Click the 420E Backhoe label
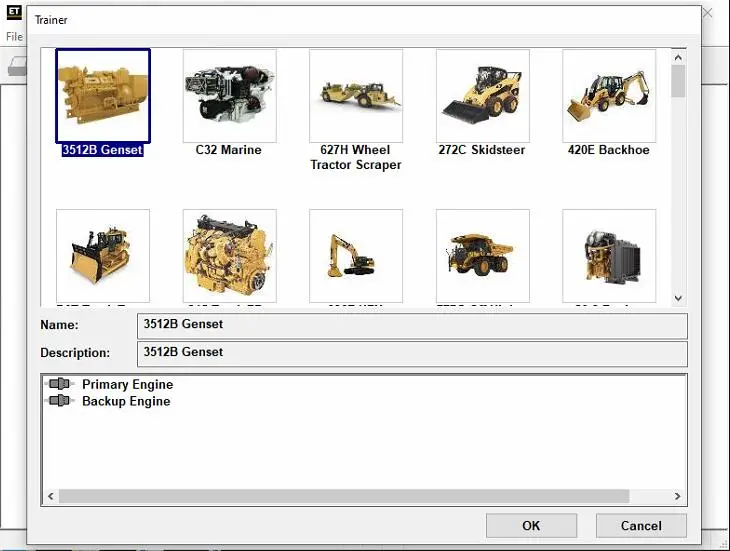This screenshot has width=730, height=551. [x=608, y=150]
